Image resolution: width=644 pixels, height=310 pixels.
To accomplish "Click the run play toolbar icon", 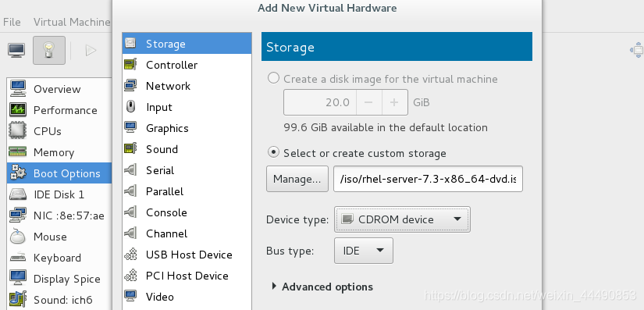I will pos(91,51).
